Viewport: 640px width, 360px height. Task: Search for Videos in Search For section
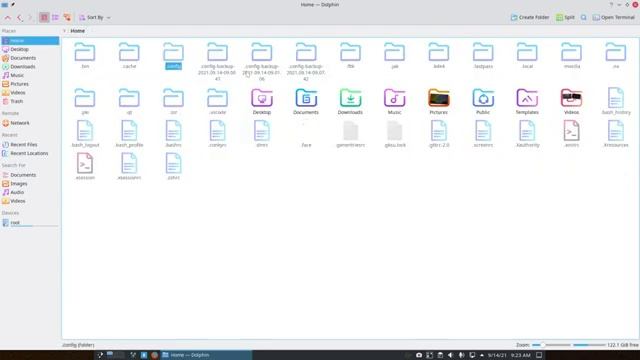tap(30, 201)
